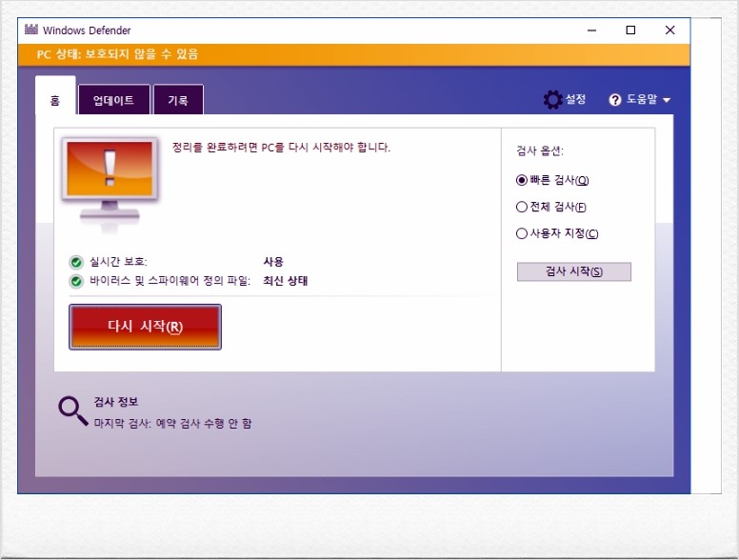
Task: Click the Windows Defender castle icon in title bar
Action: click(31, 30)
